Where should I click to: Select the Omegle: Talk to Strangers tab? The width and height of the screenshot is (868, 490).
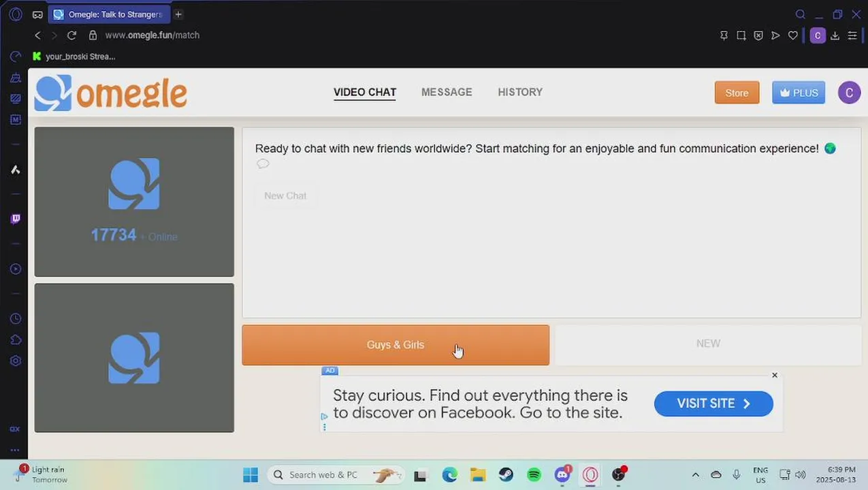pyautogui.click(x=109, y=14)
